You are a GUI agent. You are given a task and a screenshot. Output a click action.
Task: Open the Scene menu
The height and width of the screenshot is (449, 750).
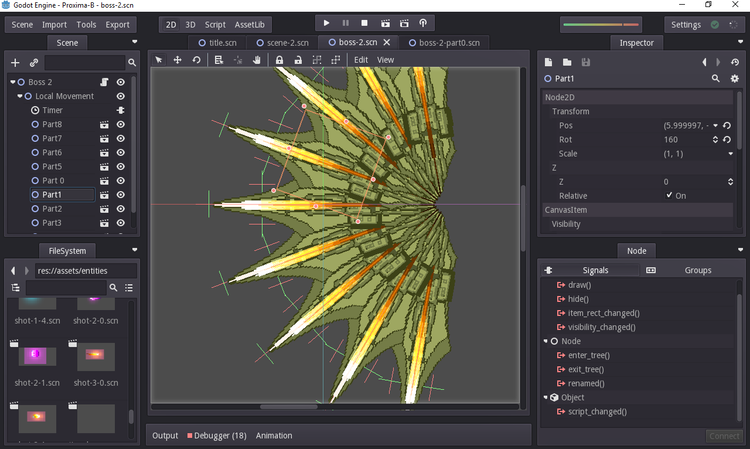[22, 24]
